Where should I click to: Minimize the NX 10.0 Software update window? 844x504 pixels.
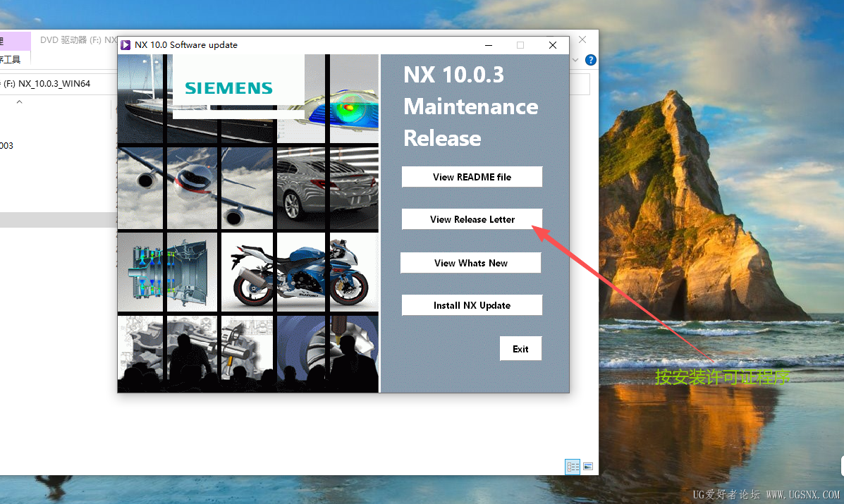point(488,45)
